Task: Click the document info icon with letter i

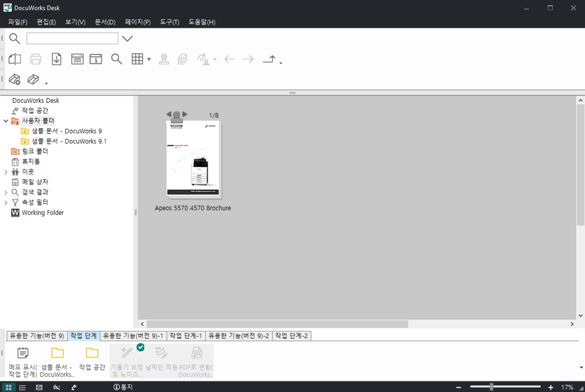Action: [95, 59]
